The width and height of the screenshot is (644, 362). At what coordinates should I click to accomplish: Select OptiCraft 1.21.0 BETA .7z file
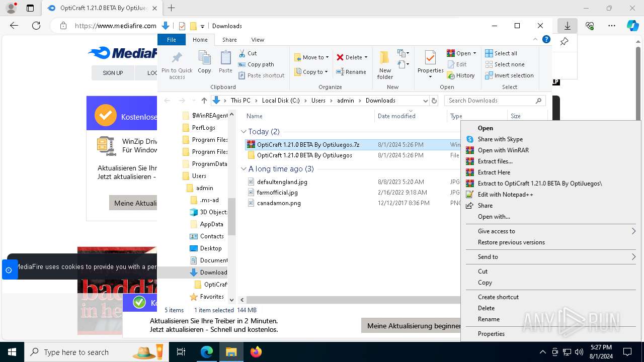point(308,145)
